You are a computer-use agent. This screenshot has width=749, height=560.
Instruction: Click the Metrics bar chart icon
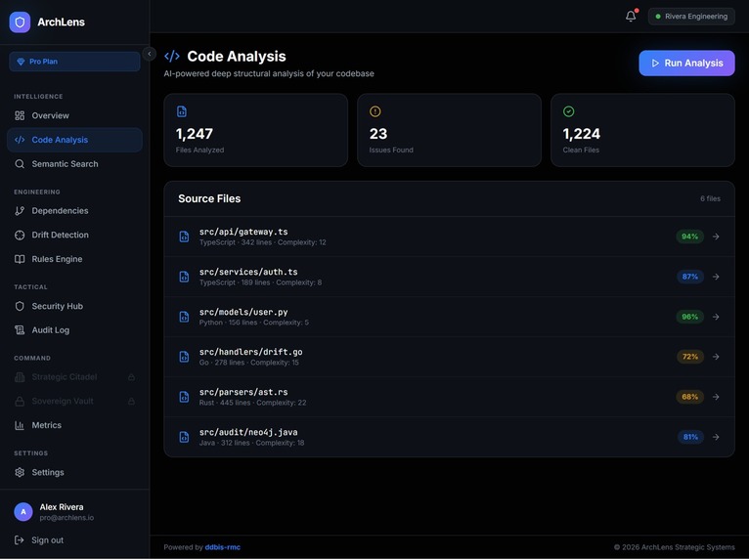click(20, 425)
